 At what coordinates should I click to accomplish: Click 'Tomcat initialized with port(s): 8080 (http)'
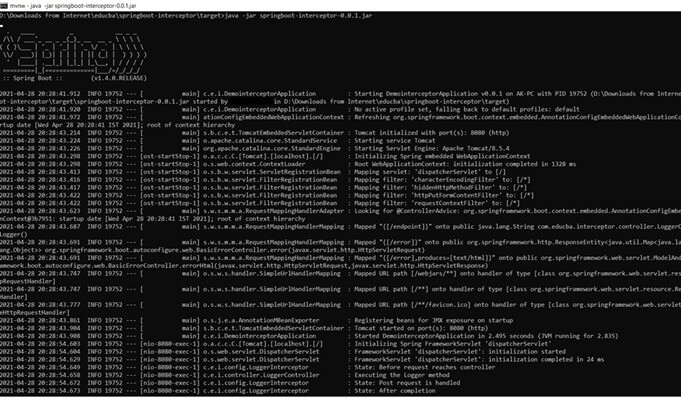[432, 133]
